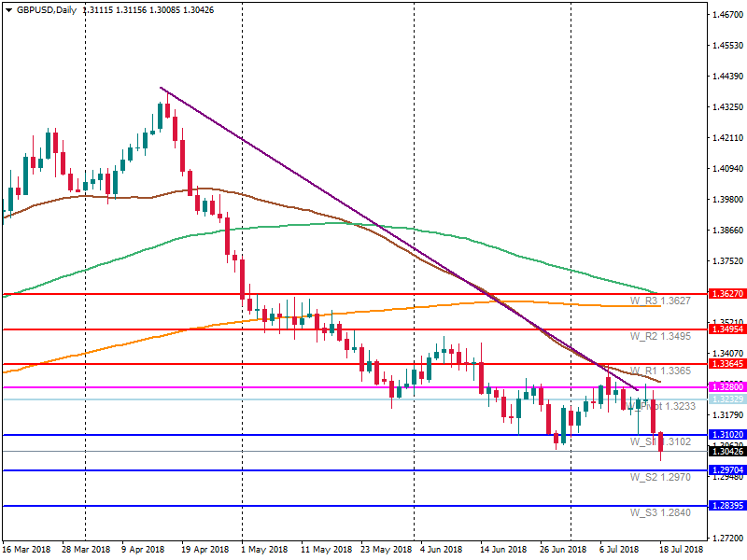Click the W_S2 1.2970 support label

pos(659,477)
